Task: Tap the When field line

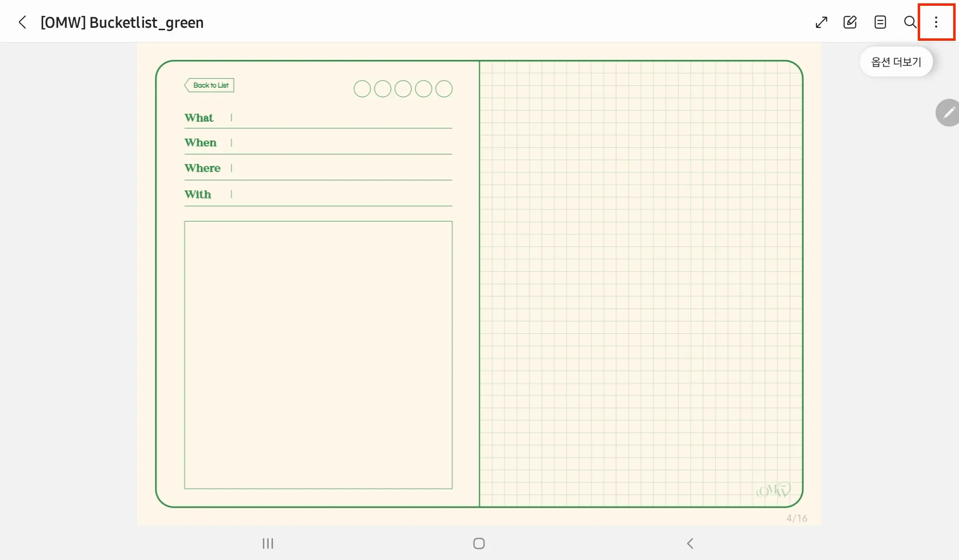Action: [342, 143]
